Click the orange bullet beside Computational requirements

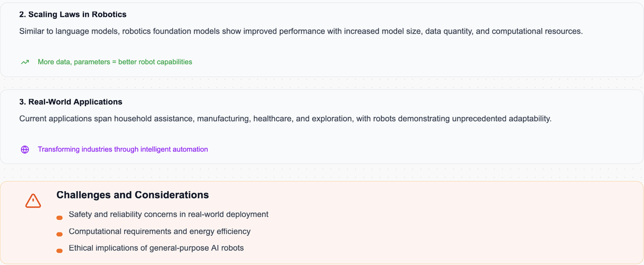(59, 234)
